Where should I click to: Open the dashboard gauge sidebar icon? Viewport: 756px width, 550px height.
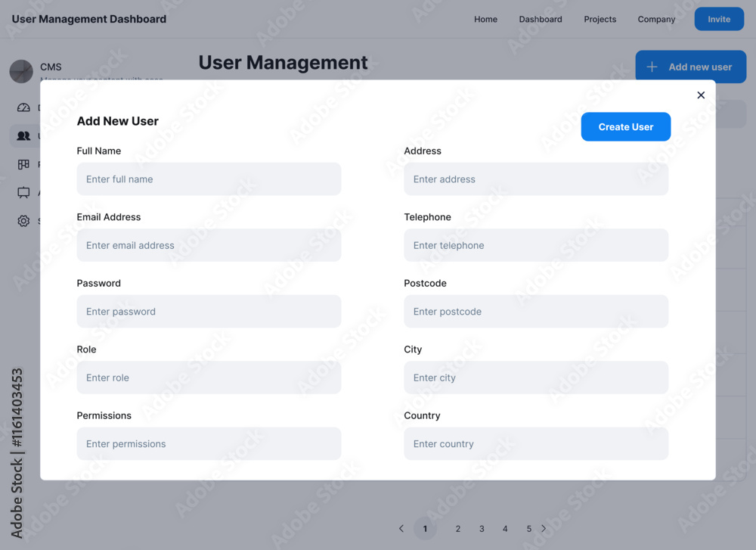23,107
